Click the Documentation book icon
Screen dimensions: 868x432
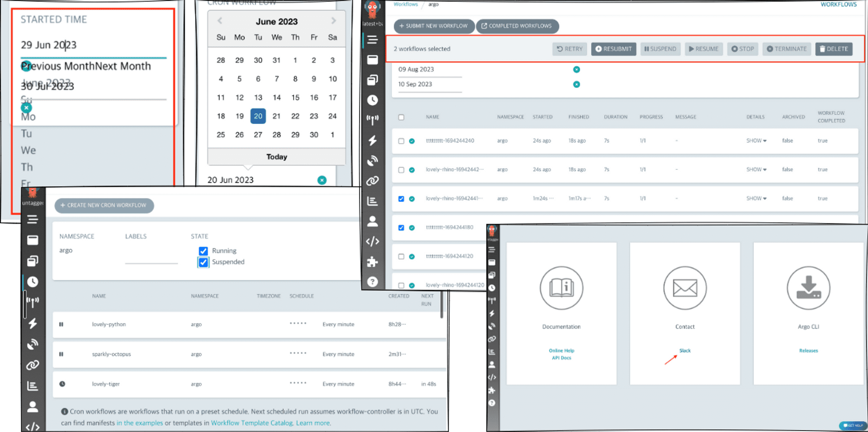[x=561, y=288]
